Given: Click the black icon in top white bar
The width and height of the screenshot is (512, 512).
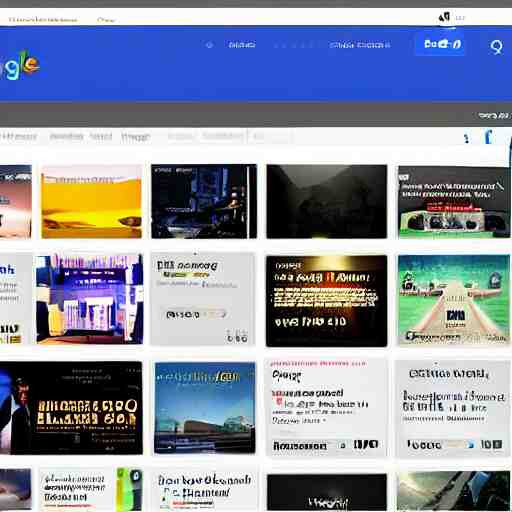Looking at the screenshot, I should pyautogui.click(x=445, y=17).
